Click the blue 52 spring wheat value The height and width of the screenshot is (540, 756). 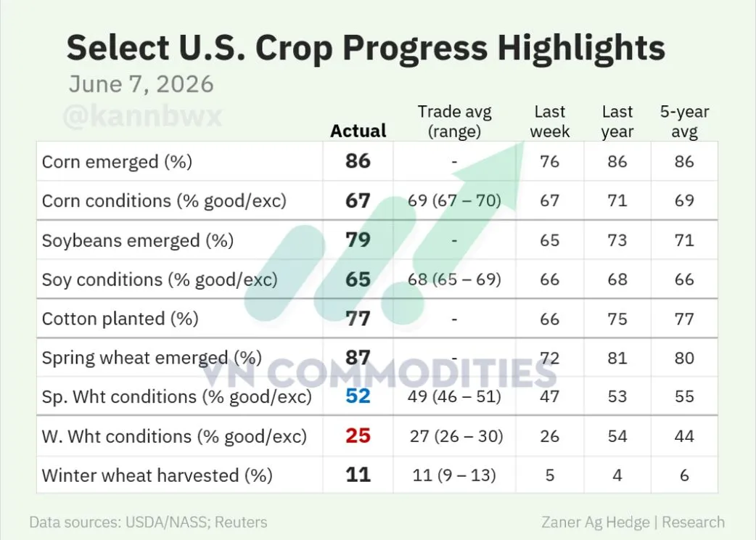point(358,396)
